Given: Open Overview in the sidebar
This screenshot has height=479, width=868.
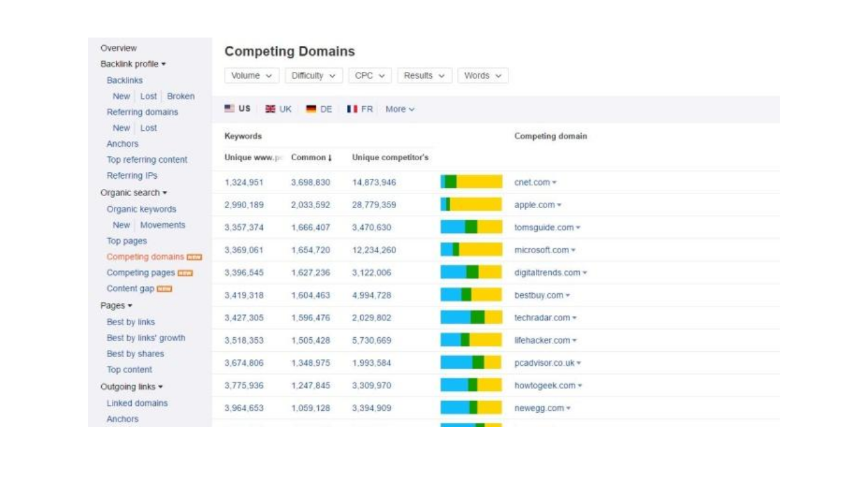Looking at the screenshot, I should point(118,48).
